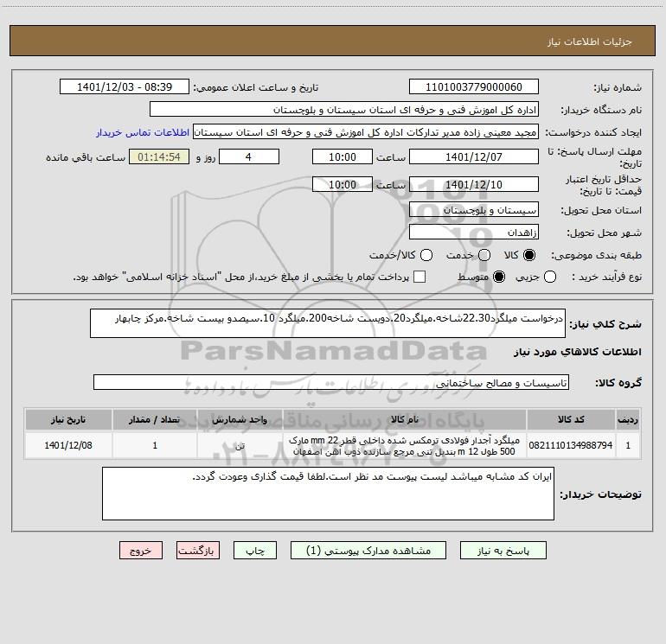
Task: Click the خروج exit button
Action: pyautogui.click(x=141, y=550)
